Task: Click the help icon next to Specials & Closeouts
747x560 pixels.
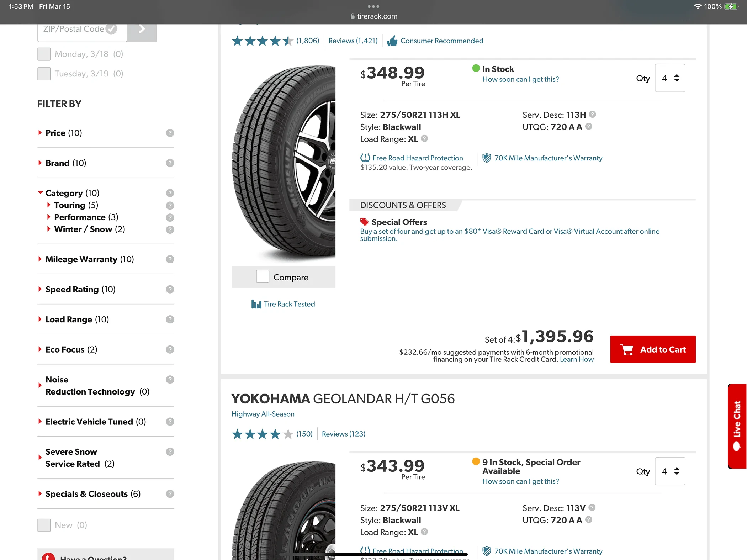Action: point(170,494)
